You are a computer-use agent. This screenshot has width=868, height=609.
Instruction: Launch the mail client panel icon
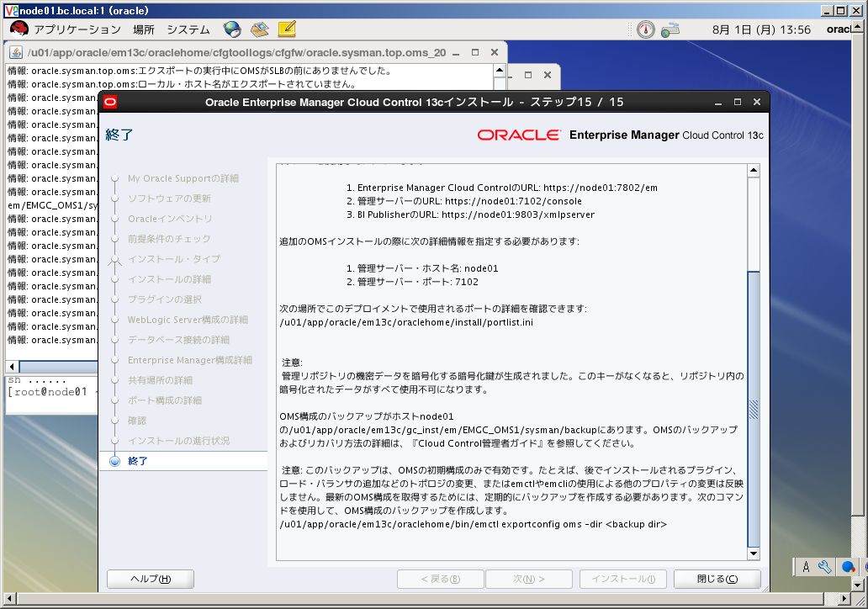259,29
